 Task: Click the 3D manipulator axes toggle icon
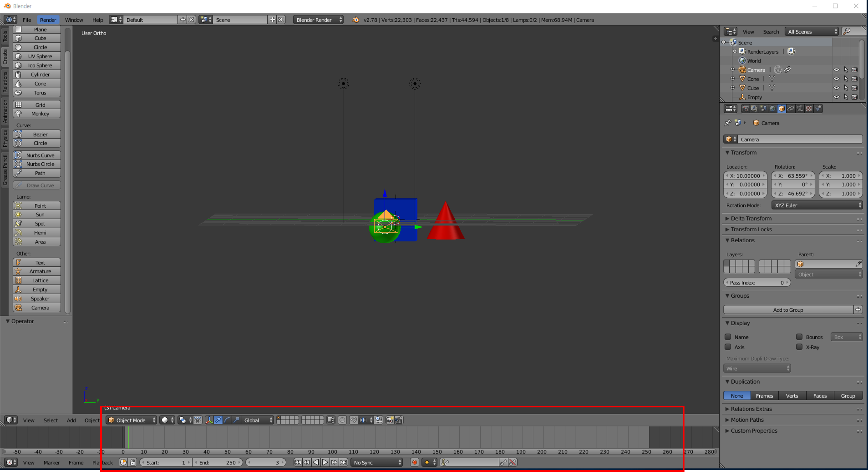(x=209, y=420)
